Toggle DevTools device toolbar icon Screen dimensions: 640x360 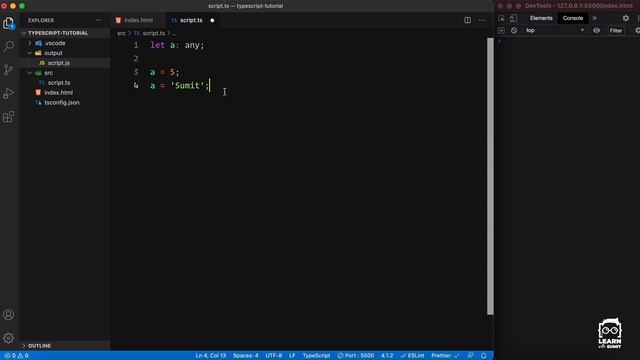pos(513,18)
